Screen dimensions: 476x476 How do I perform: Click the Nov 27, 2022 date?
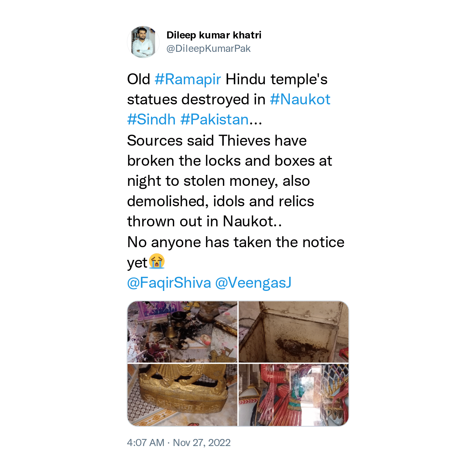click(202, 443)
